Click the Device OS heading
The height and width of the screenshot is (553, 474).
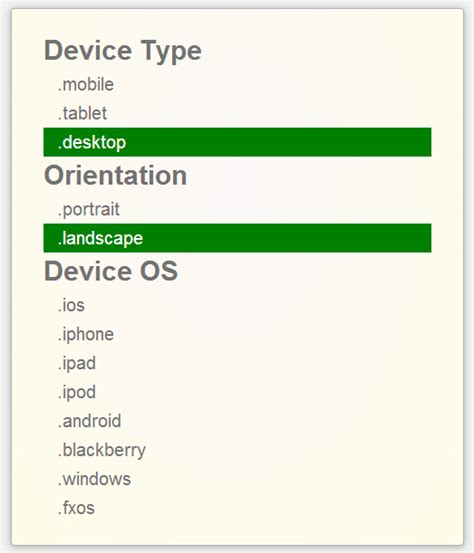111,271
